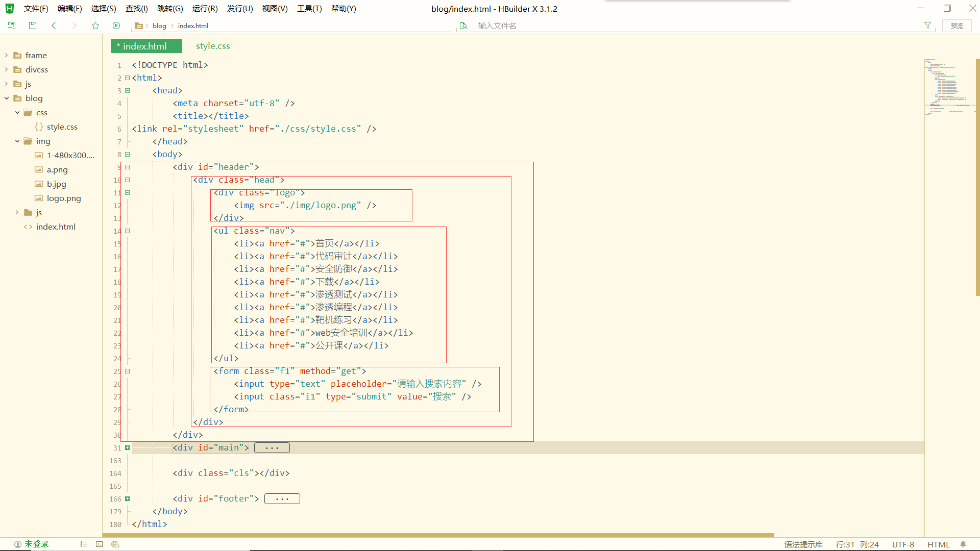Click blog in the breadcrumb path
The image size is (980, 551).
(159, 26)
